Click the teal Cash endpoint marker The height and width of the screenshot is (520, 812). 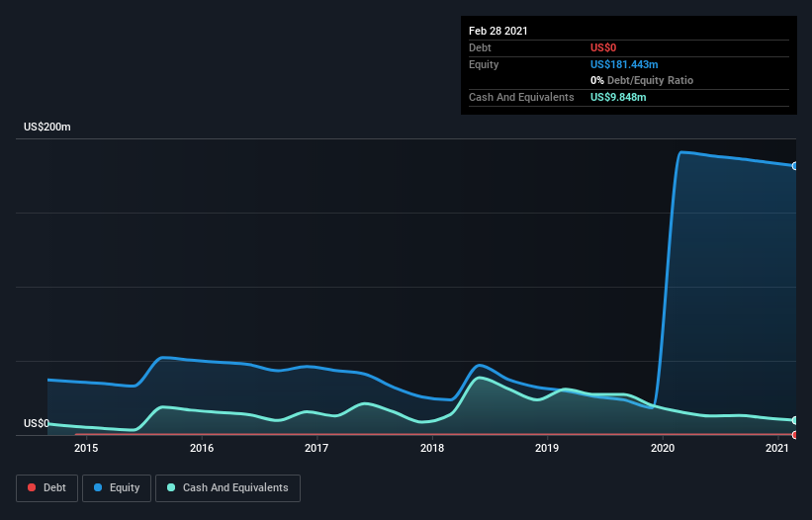point(795,420)
